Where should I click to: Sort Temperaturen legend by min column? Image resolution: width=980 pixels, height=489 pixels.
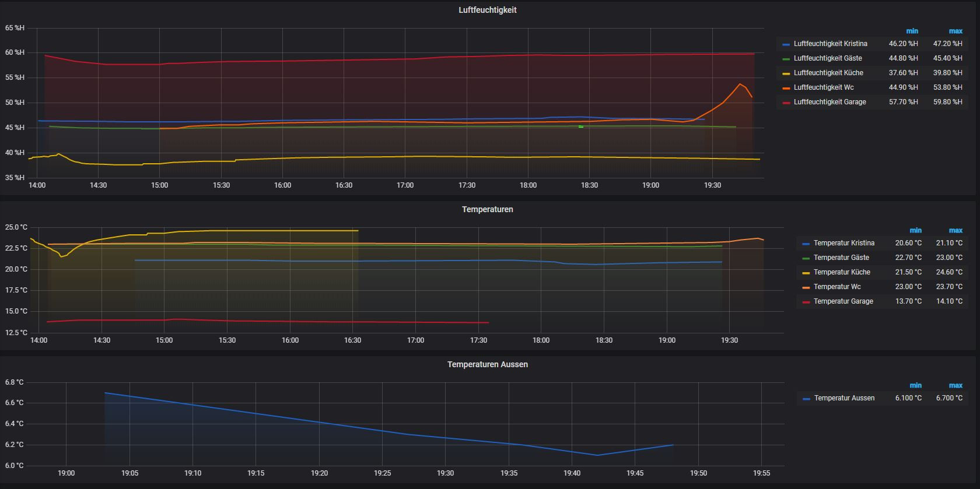pos(916,230)
